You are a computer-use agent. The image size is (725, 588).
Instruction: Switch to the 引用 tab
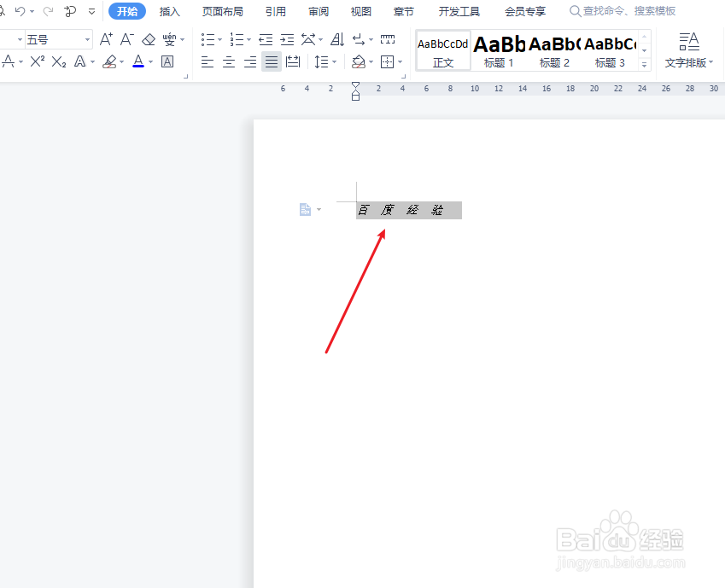pos(276,11)
